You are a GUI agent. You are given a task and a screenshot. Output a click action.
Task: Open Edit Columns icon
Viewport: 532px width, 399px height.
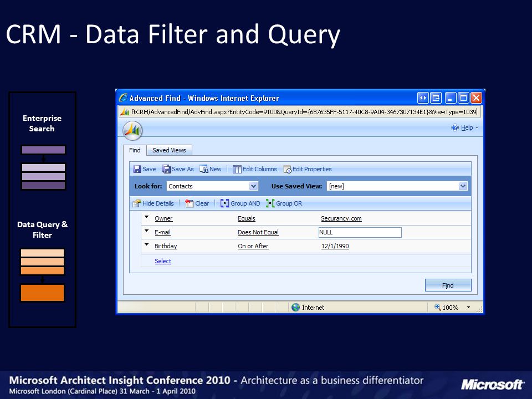237,169
